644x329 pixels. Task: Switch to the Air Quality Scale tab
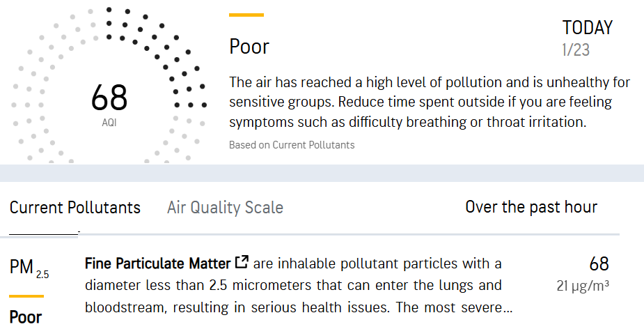225,207
